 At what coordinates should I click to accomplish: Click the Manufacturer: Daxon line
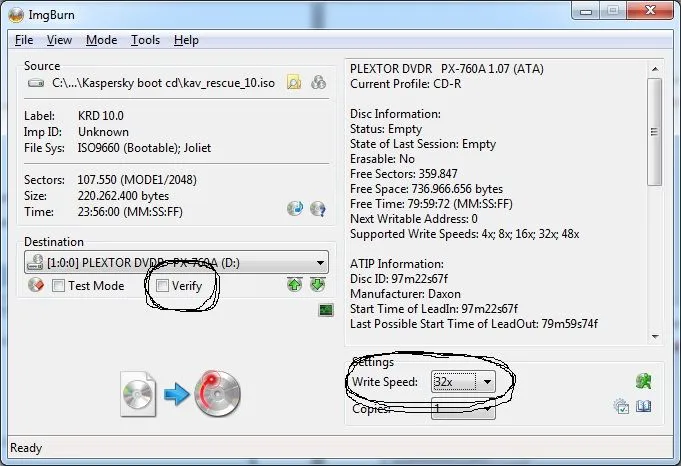(405, 294)
